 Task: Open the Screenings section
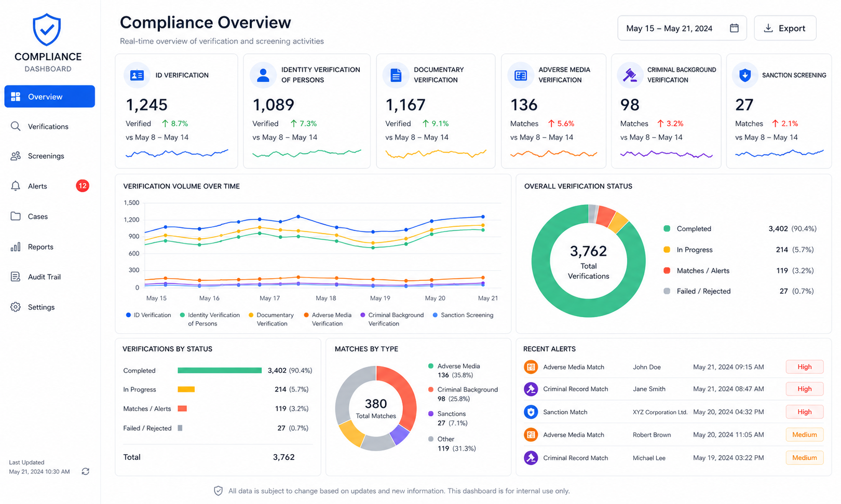(46, 156)
